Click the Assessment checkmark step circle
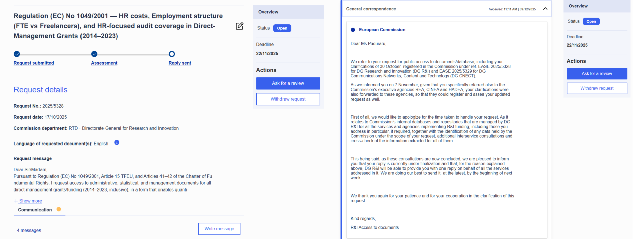The width and height of the screenshot is (644, 239). point(94,54)
